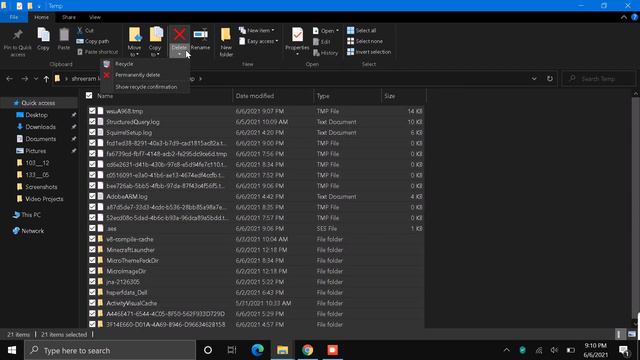Open the Windows Start menu

12,350
